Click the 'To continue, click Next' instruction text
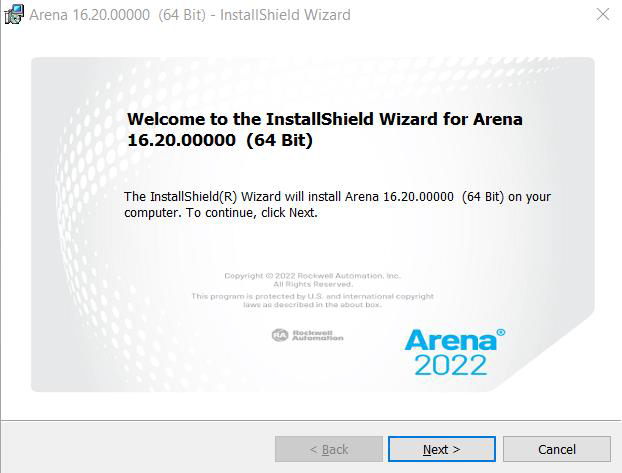 [251, 213]
